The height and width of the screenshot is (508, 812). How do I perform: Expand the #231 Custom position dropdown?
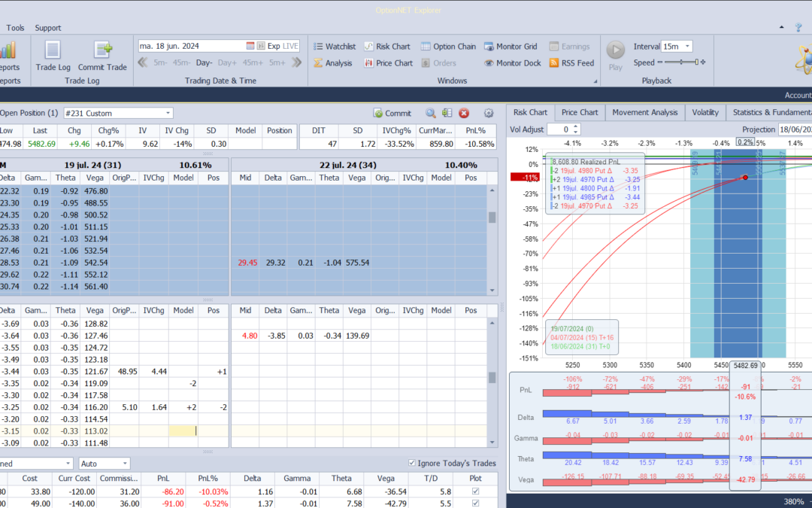click(x=168, y=113)
